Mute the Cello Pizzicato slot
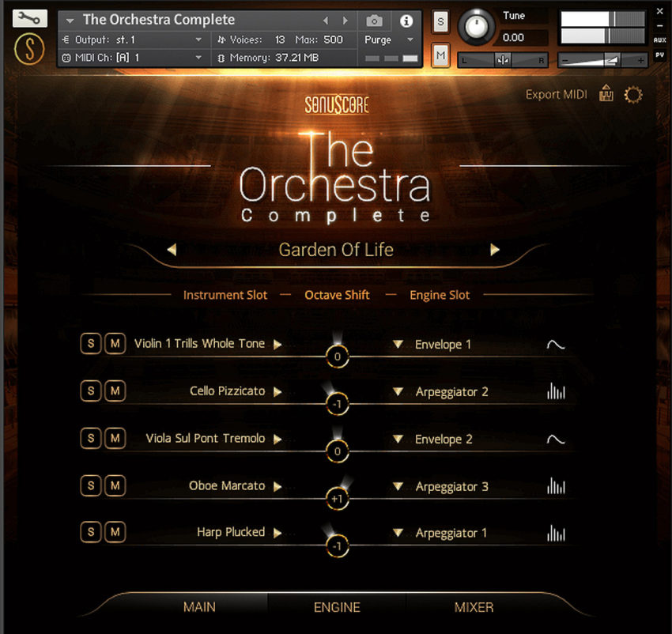This screenshot has width=672, height=634. tap(115, 391)
